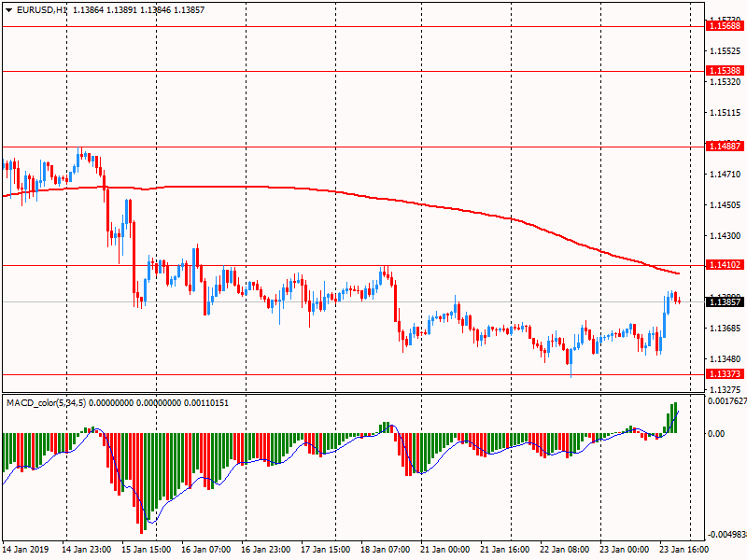Viewport: 747px width, 560px height.
Task: Click the 1.15115 price axis value
Action: [726, 113]
